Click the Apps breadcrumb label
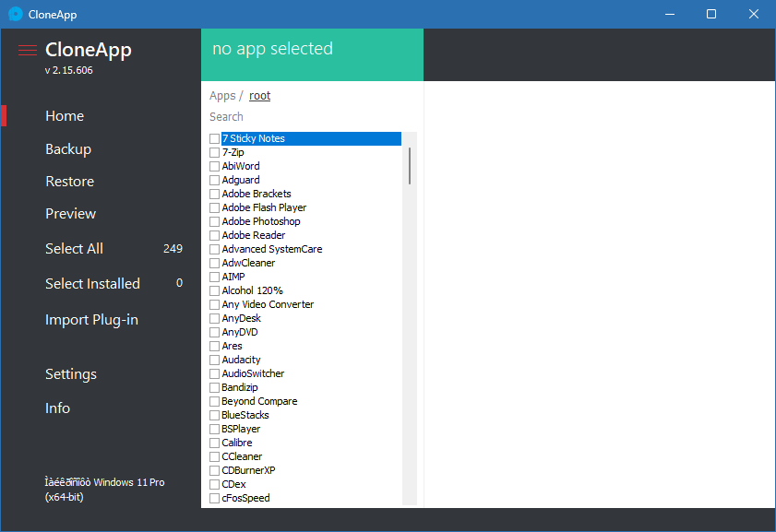The height and width of the screenshot is (532, 776). pos(222,95)
